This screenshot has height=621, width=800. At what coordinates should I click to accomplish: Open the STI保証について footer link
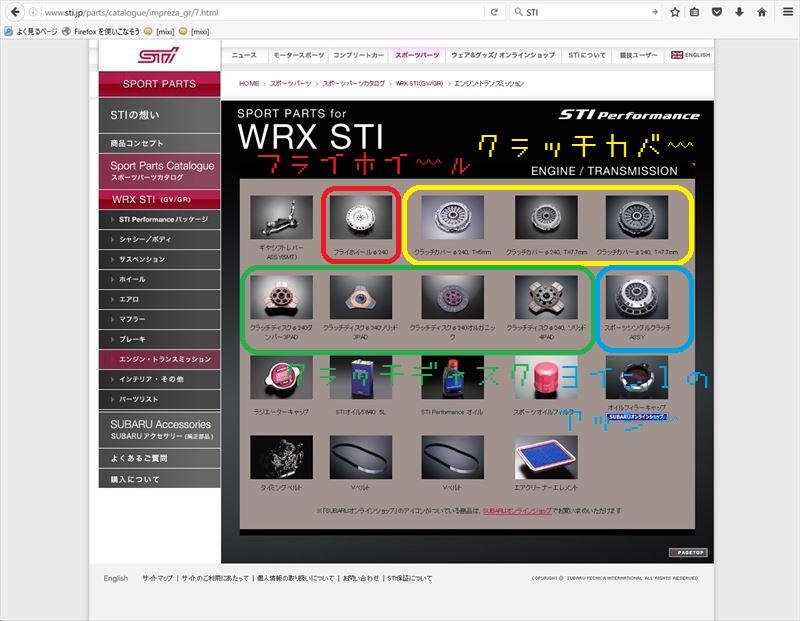coord(410,578)
